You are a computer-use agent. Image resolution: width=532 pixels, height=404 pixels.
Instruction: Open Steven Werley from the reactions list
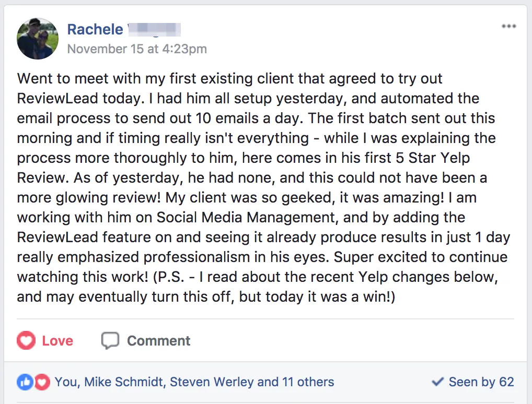(x=211, y=382)
